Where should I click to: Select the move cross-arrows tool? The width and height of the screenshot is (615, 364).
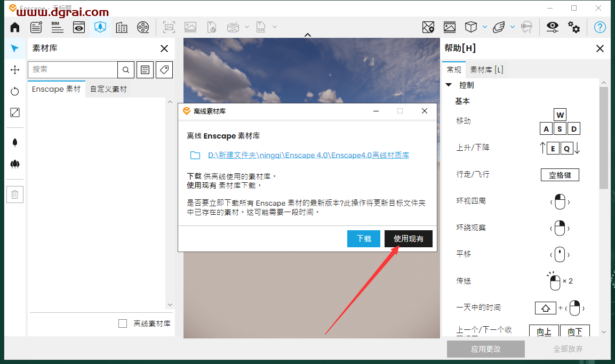[x=15, y=70]
